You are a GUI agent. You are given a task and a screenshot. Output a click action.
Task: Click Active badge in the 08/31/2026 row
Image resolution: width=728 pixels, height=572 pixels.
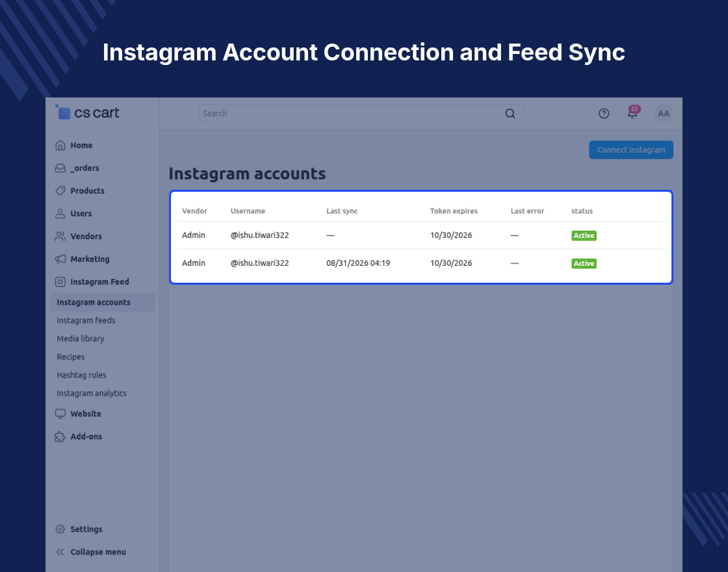(x=584, y=263)
